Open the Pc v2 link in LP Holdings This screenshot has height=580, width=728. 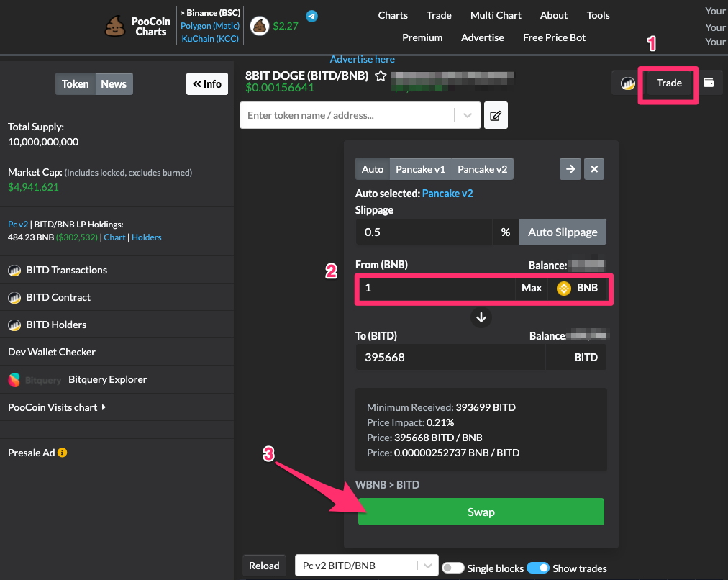click(18, 225)
